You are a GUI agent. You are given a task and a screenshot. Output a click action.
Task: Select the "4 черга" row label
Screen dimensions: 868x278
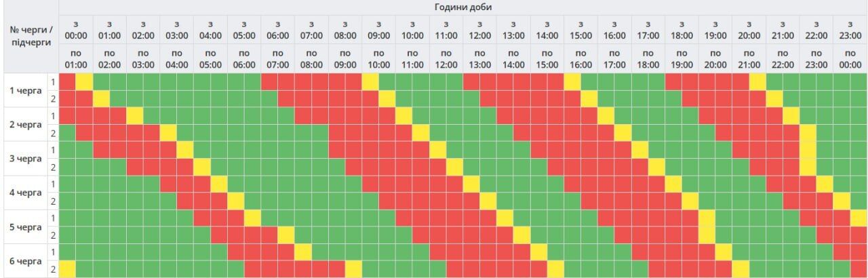click(x=25, y=193)
